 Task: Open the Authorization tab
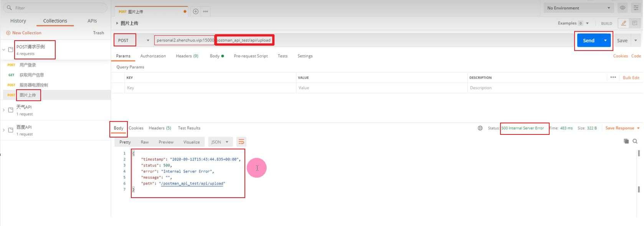coord(153,56)
